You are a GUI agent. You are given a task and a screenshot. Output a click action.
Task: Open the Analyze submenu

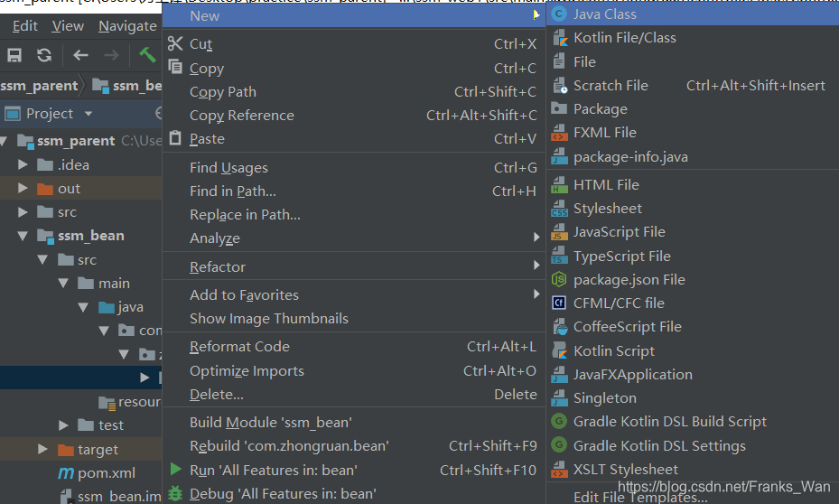tap(353, 238)
